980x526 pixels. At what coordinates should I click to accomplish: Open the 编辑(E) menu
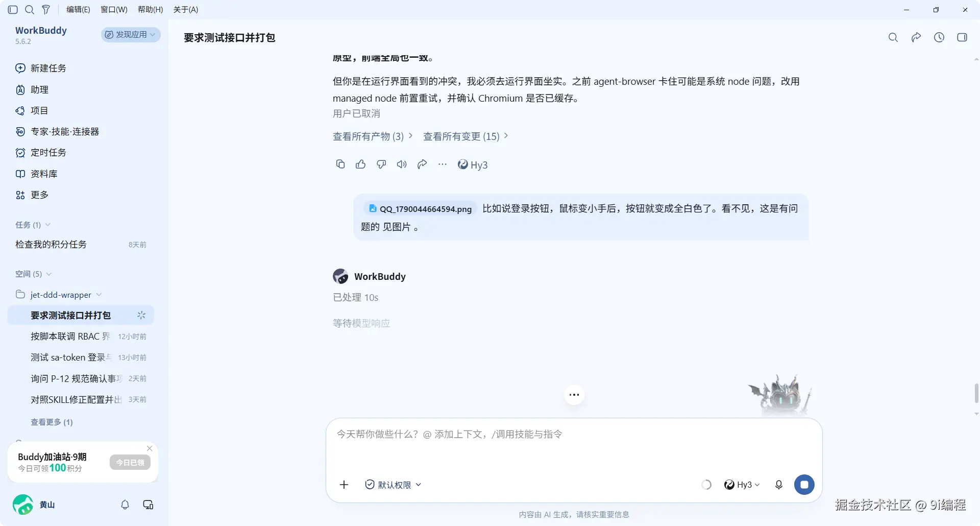click(78, 10)
